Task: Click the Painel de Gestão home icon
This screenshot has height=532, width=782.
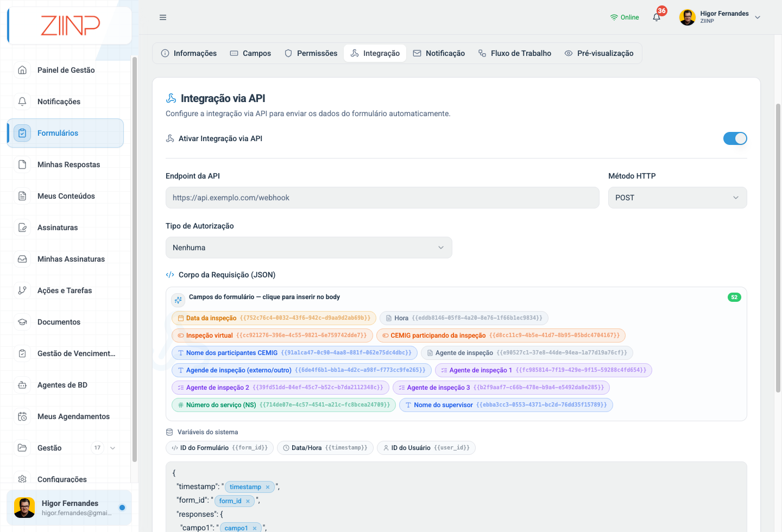Action: (22, 70)
